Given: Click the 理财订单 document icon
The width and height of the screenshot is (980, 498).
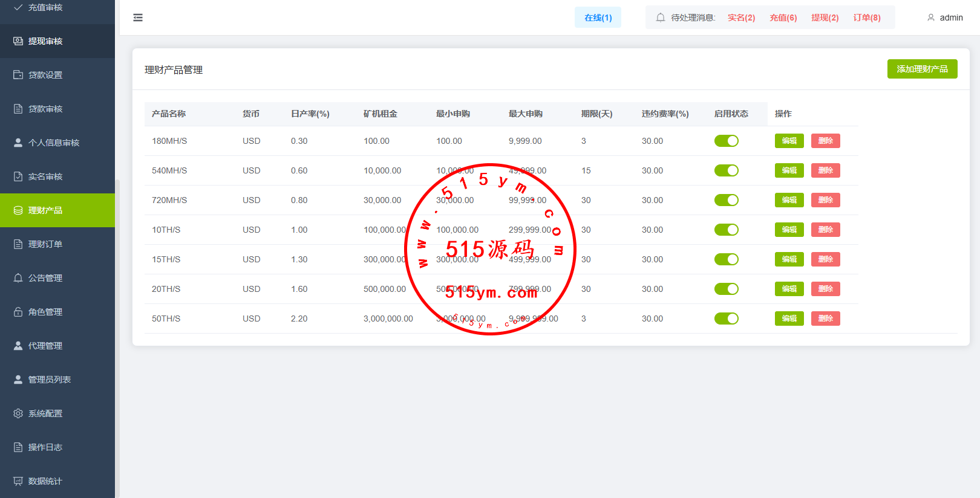Looking at the screenshot, I should tap(18, 244).
